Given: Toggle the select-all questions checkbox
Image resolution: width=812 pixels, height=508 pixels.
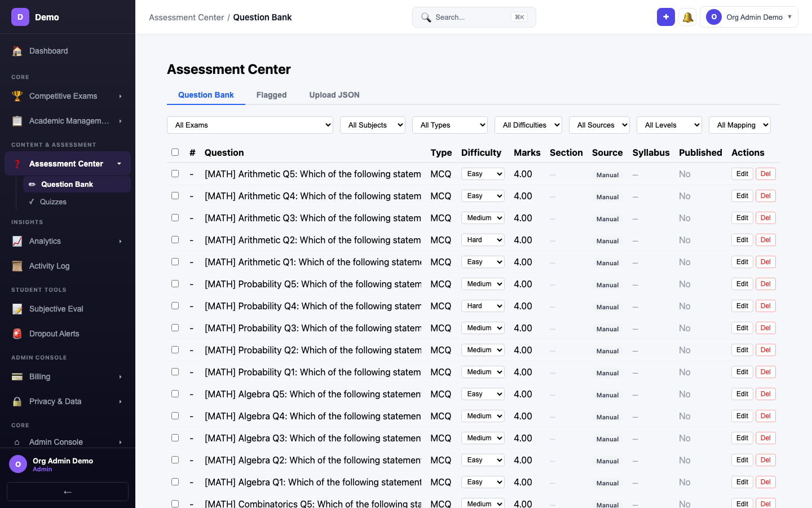Looking at the screenshot, I should tap(175, 152).
